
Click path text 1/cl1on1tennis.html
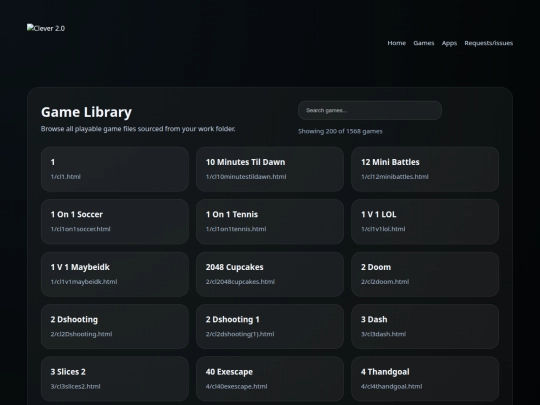pyautogui.click(x=236, y=229)
